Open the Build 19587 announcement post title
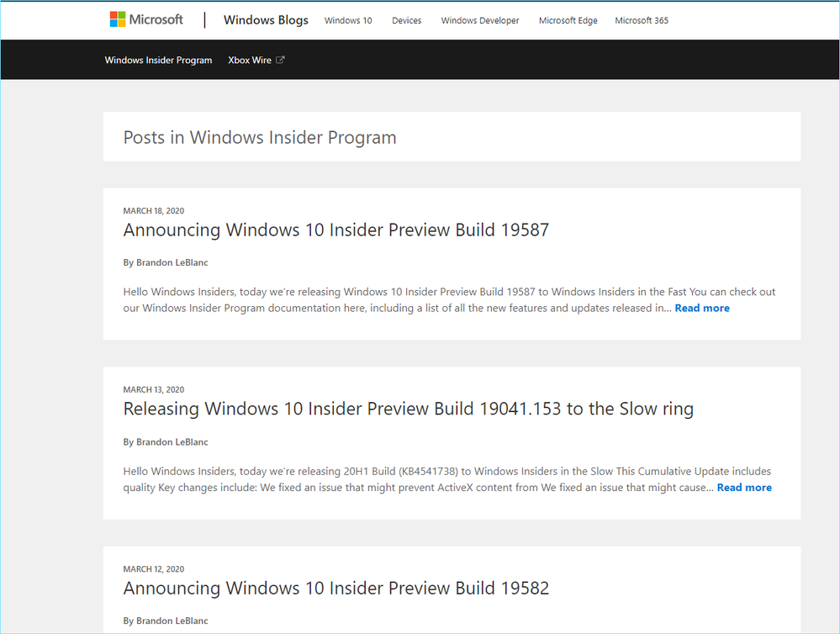Viewport: 840px width, 634px height. click(335, 230)
